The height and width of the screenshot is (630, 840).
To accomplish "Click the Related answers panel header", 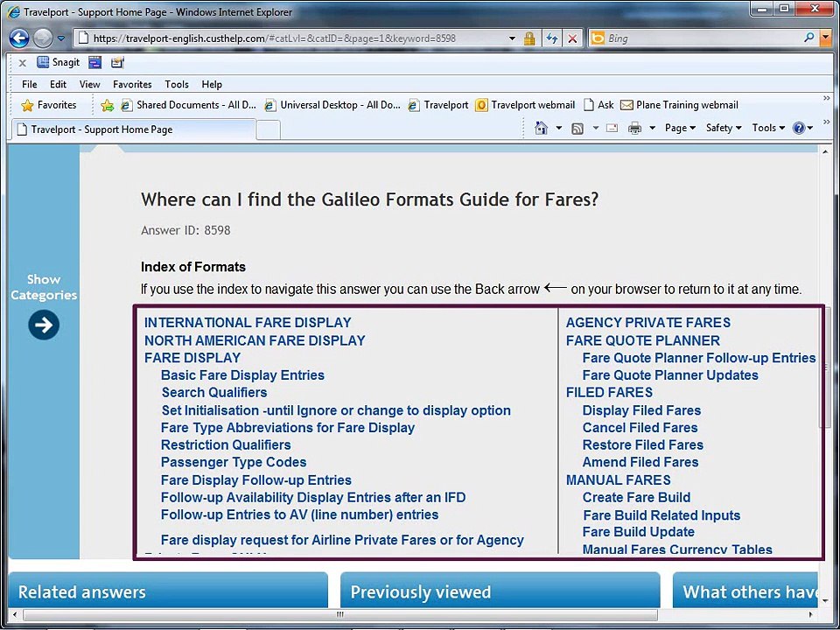I will (168, 591).
